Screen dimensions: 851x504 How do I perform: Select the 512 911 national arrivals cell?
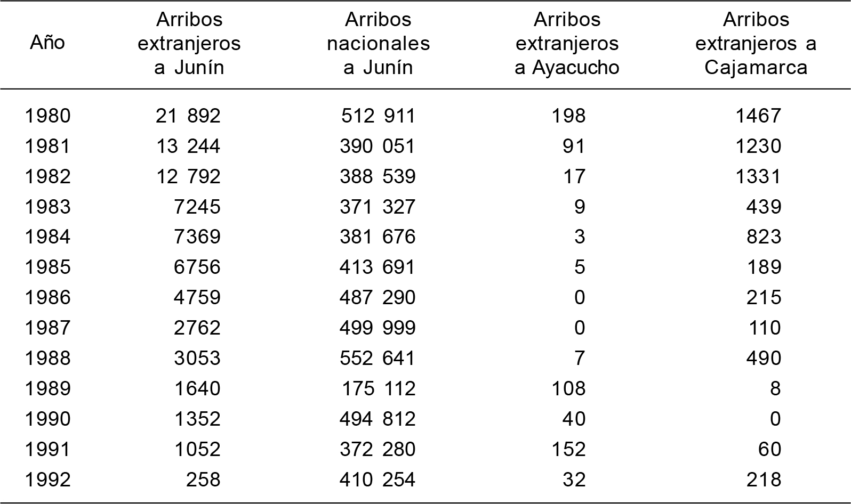[x=378, y=116]
